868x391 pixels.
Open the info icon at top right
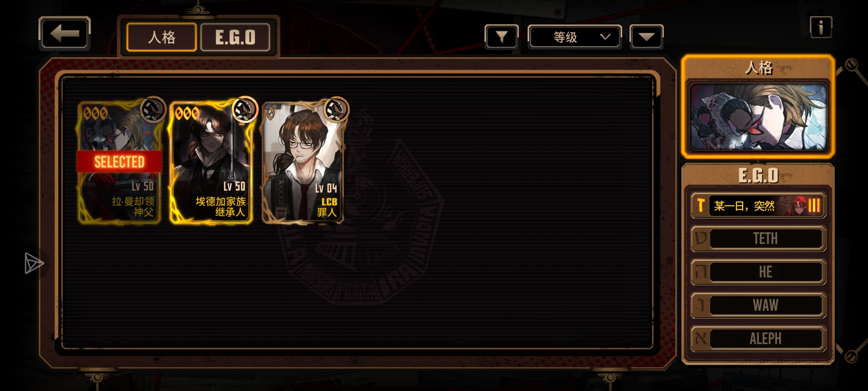(821, 27)
